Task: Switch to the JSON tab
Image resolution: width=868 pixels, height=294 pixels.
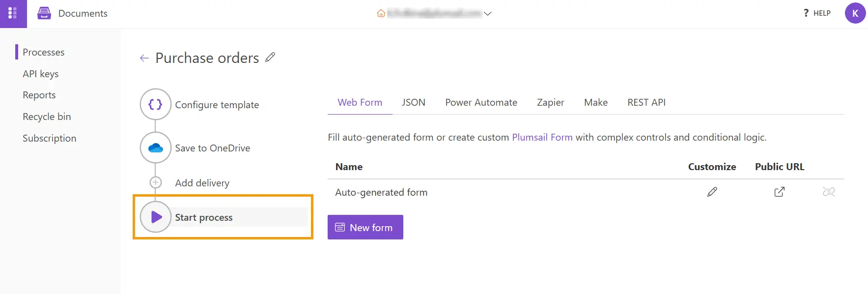Action: point(414,102)
